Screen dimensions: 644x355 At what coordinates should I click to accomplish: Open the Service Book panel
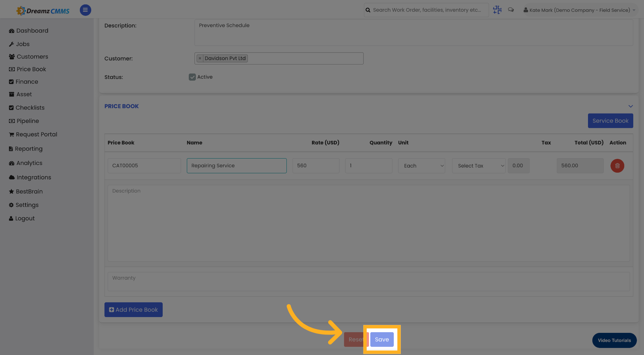pos(610,121)
